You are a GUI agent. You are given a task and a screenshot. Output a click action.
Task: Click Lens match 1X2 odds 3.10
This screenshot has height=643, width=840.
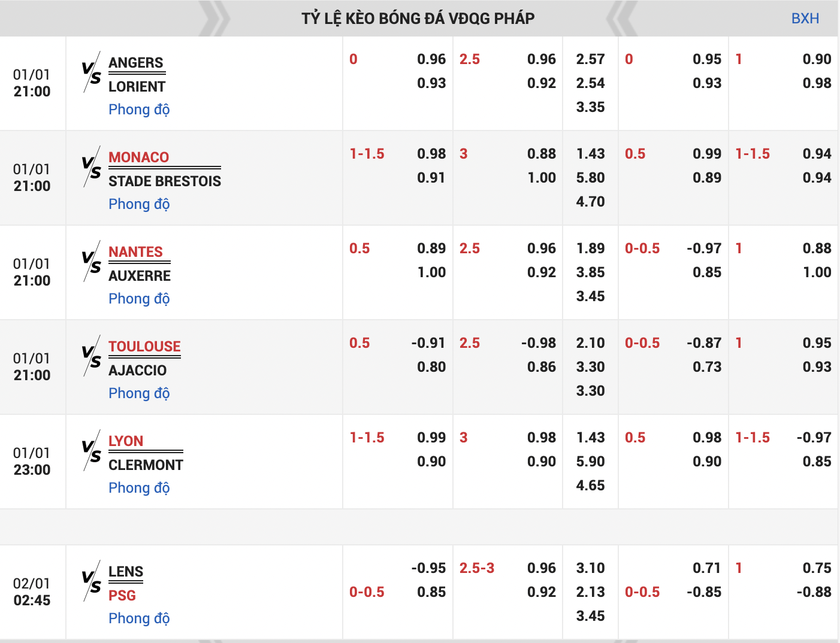tap(590, 568)
